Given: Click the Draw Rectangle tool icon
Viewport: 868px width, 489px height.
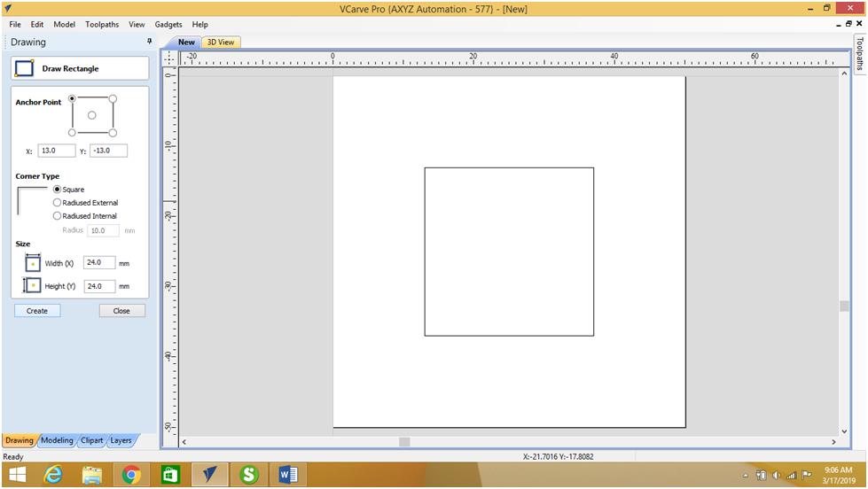Looking at the screenshot, I should (x=24, y=68).
